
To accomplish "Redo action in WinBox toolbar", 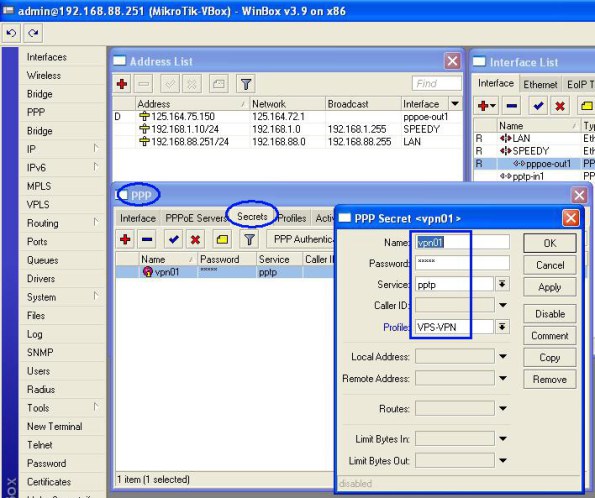I will (x=33, y=33).
